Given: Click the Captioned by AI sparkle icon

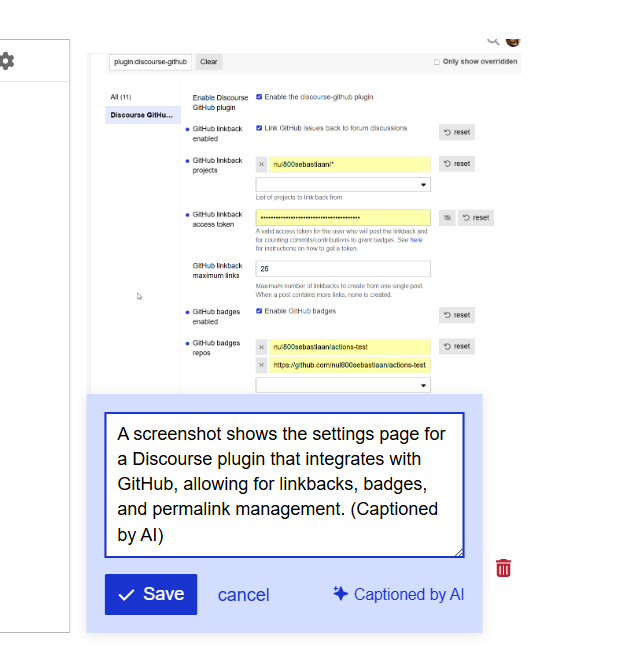Looking at the screenshot, I should (340, 593).
